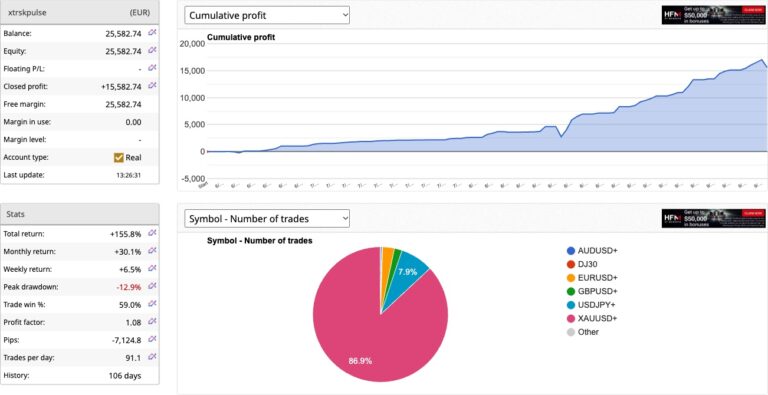768x395 pixels.
Task: Click the eye icon beside Trade win %
Action: [152, 304]
